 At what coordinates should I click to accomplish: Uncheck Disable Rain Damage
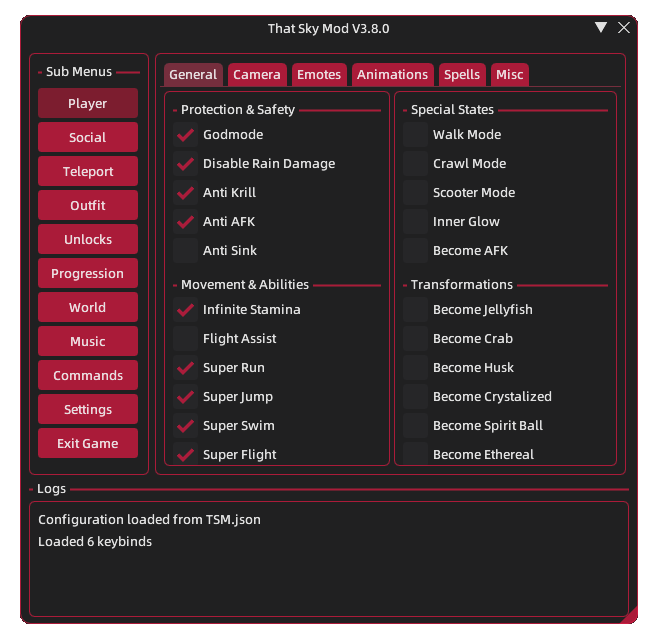pyautogui.click(x=185, y=163)
